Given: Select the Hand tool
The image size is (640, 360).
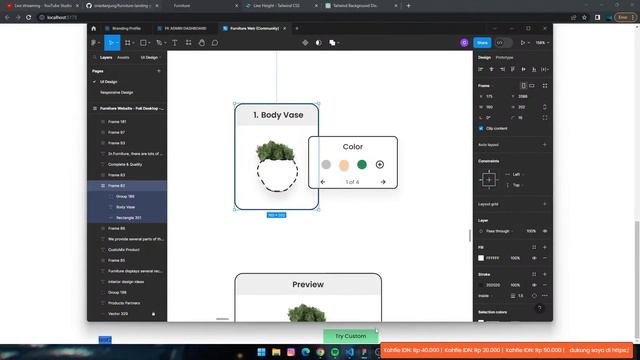Looking at the screenshot, I should (202, 42).
